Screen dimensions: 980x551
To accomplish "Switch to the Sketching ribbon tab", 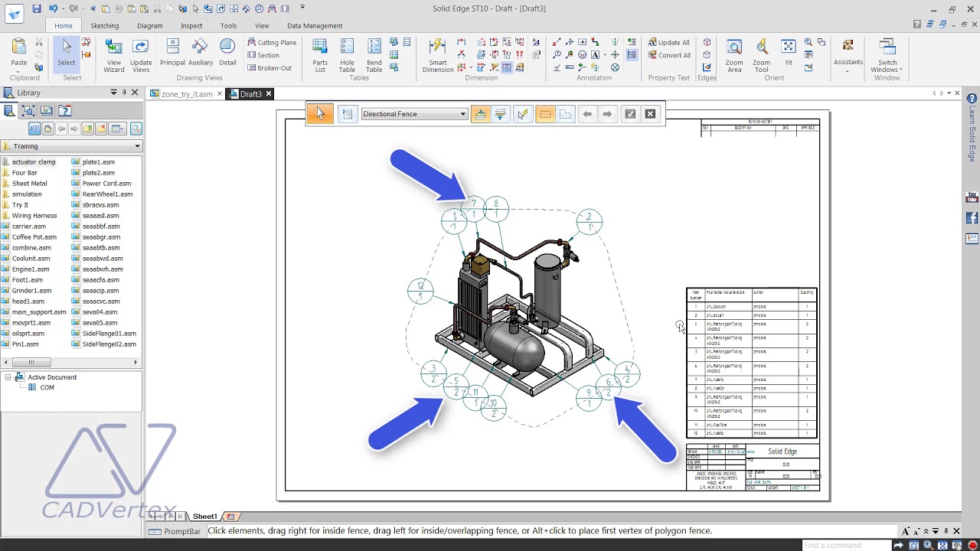I will pyautogui.click(x=105, y=25).
